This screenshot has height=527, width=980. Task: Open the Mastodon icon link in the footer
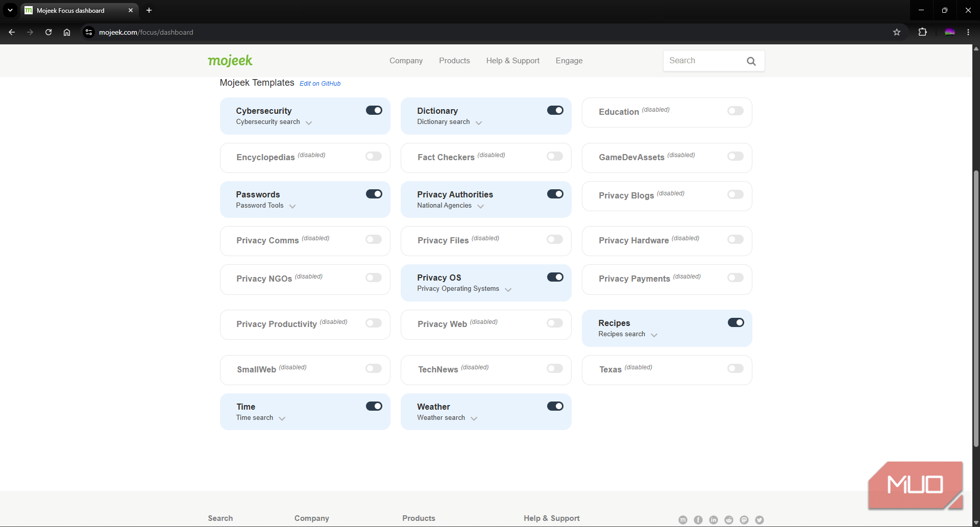tap(744, 520)
